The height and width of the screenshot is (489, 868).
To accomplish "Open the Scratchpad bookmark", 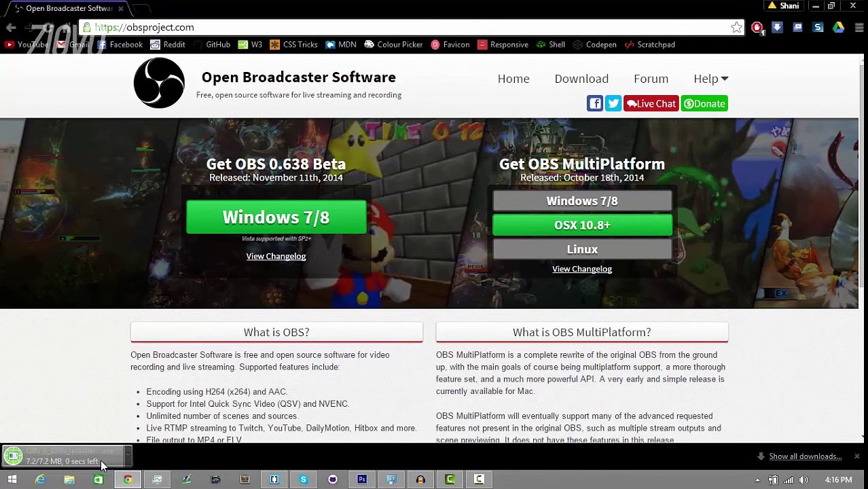I will [x=649, y=44].
